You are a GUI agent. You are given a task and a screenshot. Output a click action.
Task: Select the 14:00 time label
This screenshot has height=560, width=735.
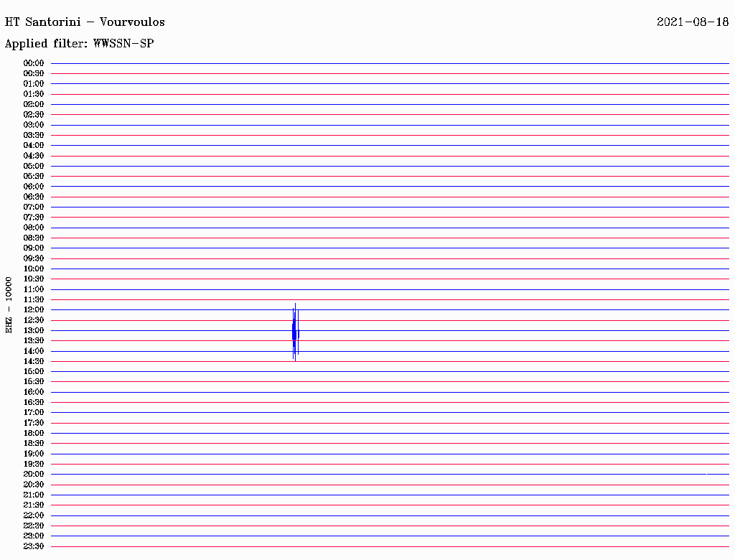[34, 351]
